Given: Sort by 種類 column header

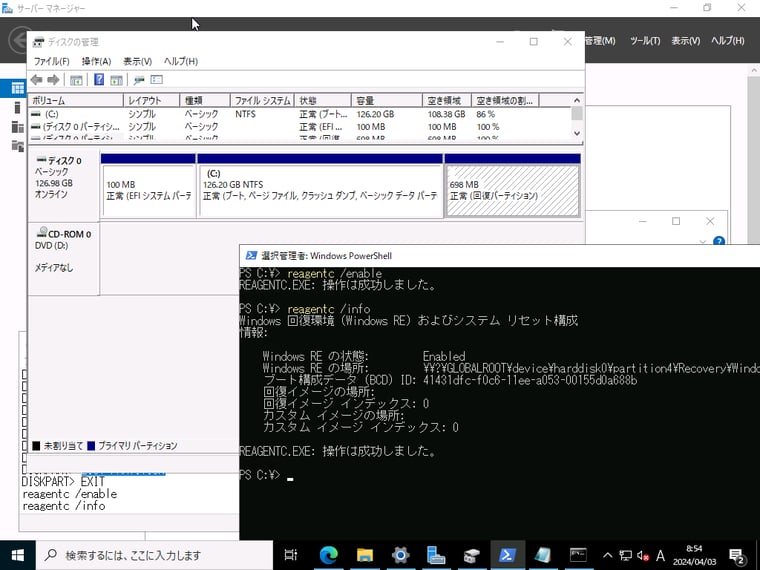Looking at the screenshot, I should click(205, 100).
